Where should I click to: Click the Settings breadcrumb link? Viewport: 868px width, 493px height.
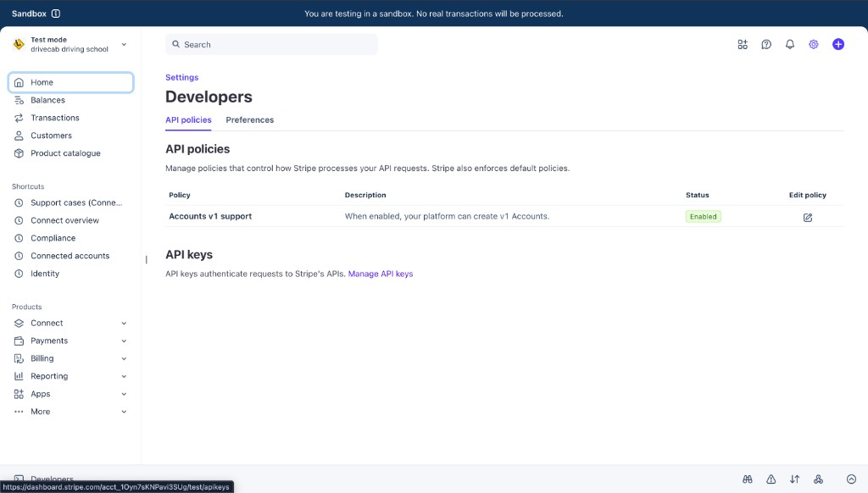[181, 77]
